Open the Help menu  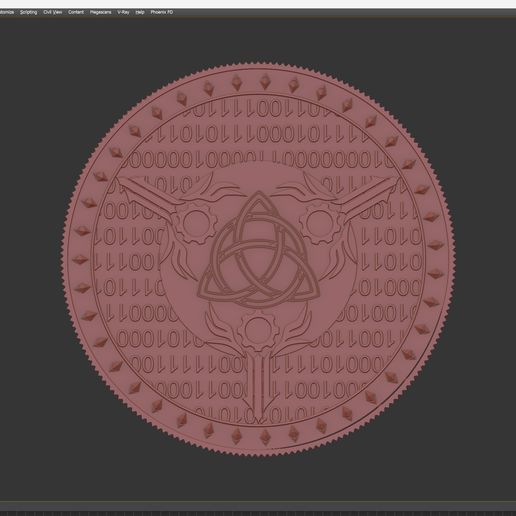click(140, 12)
